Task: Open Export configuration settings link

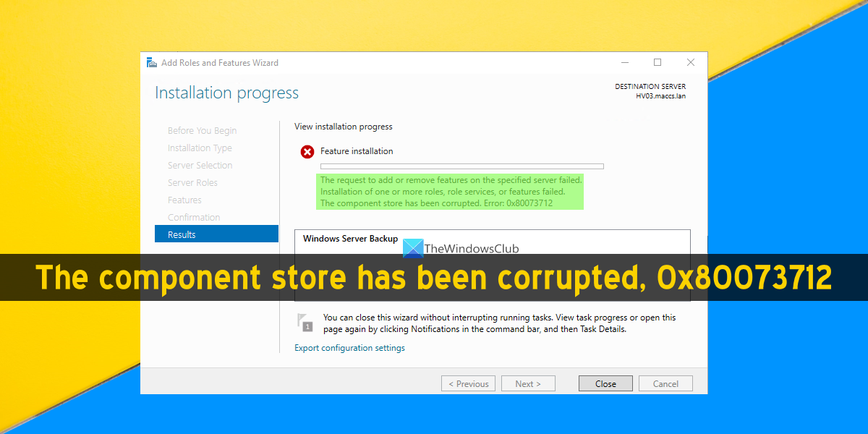Action: pos(349,348)
